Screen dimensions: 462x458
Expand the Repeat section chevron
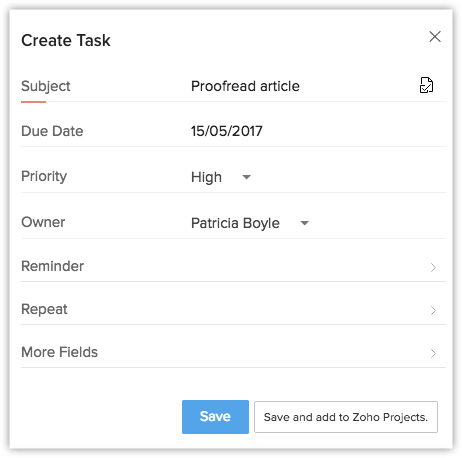tap(433, 310)
